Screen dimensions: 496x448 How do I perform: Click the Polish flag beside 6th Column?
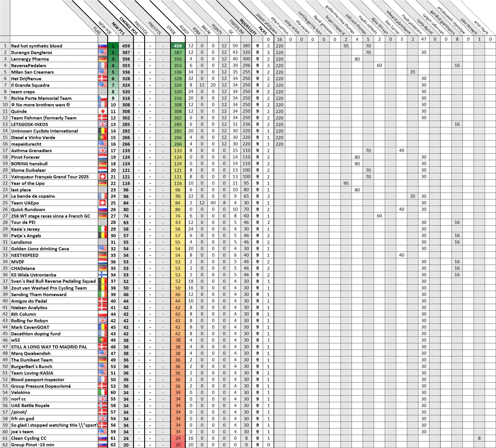(x=103, y=314)
